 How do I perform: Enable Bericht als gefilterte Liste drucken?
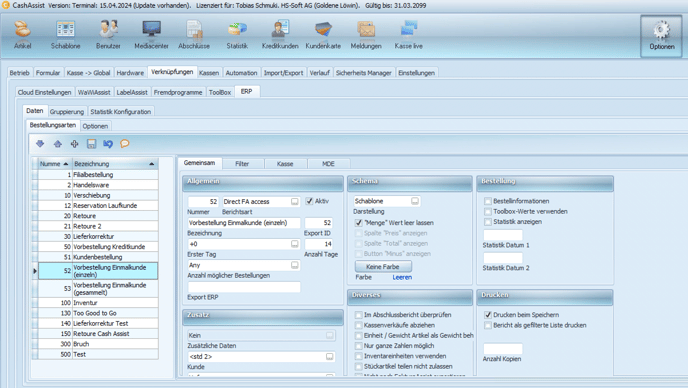pos(487,325)
